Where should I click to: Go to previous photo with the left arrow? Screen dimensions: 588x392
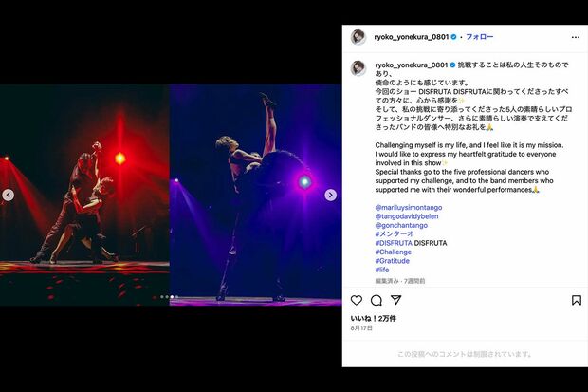click(9, 195)
